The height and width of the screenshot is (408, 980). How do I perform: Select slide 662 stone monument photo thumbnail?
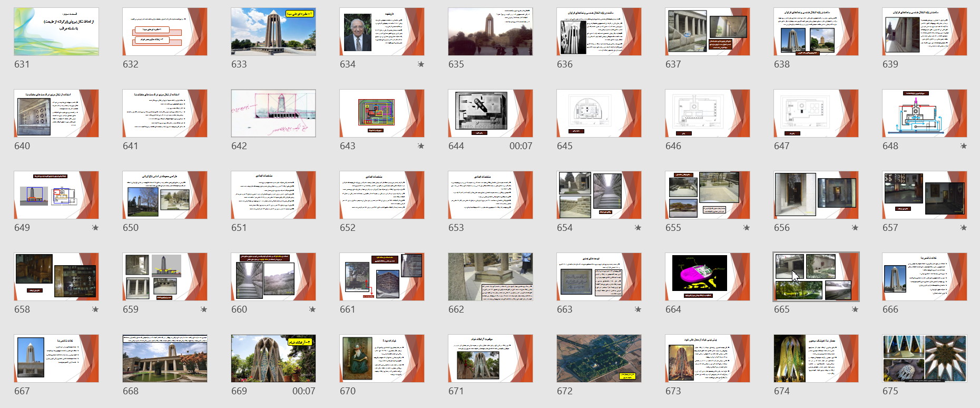[x=491, y=277]
